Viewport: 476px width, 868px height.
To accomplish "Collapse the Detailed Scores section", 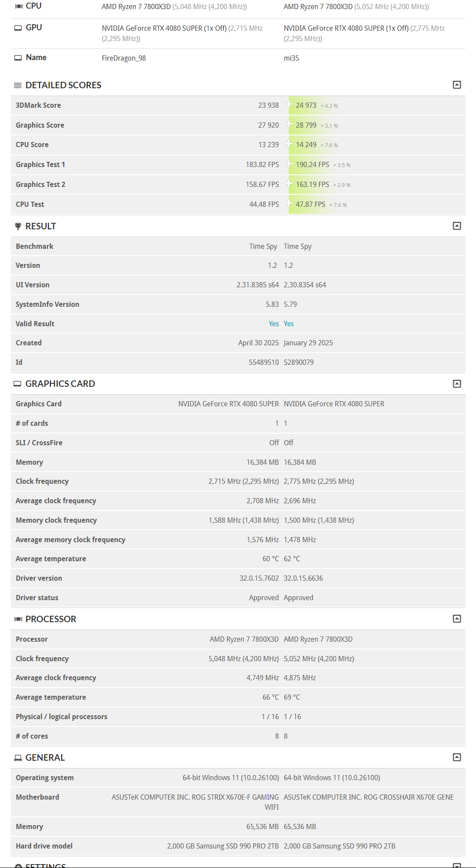I will [x=457, y=85].
